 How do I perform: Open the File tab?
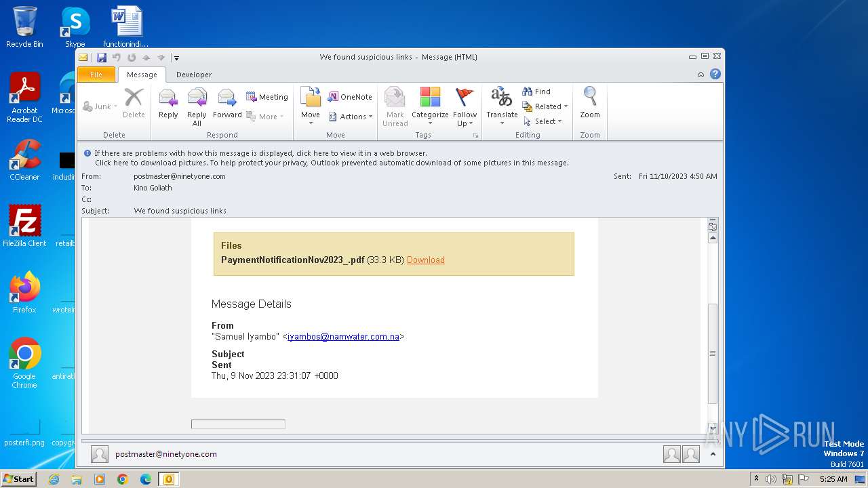coord(96,75)
